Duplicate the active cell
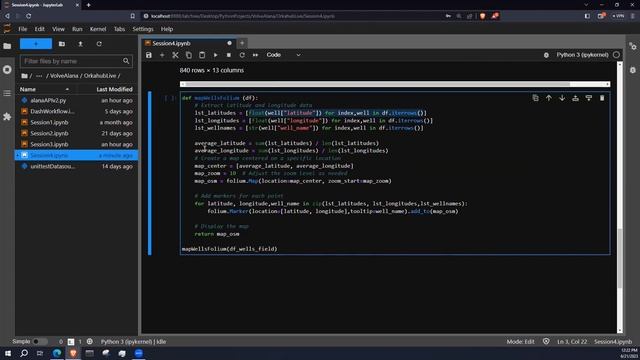 535,98
